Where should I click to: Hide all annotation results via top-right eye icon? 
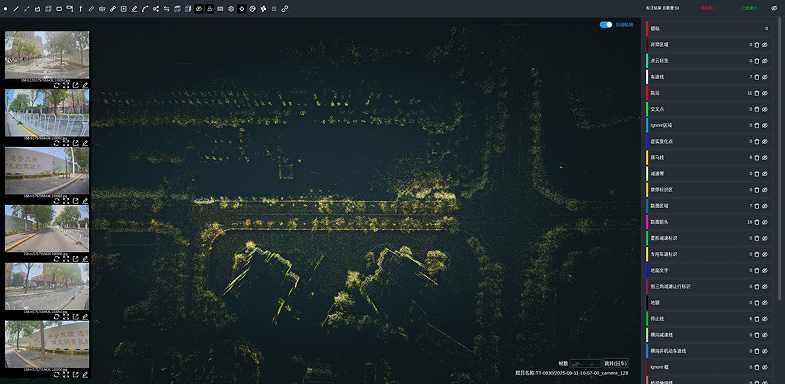[774, 8]
